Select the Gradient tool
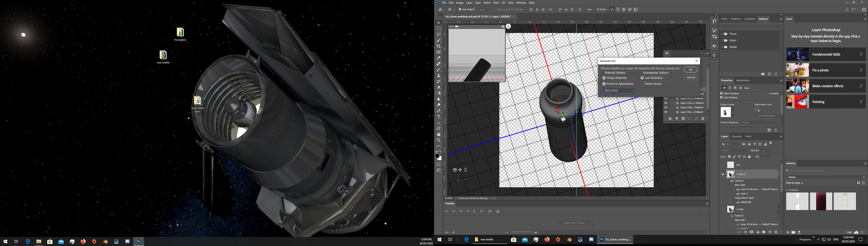Screen dimensions: 868x246 tap(438, 93)
